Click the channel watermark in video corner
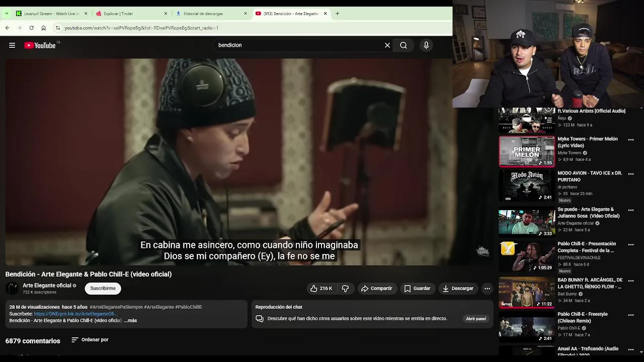Screen dimensions: 644x362 (x=482, y=251)
